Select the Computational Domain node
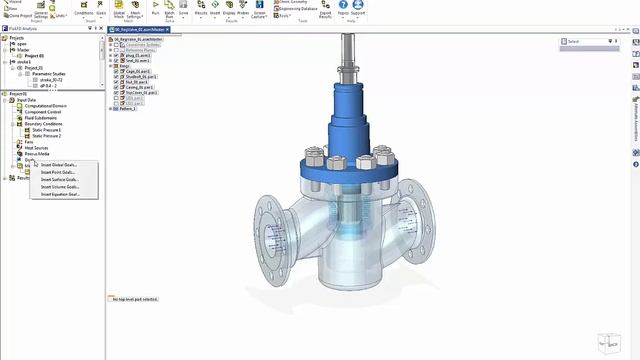 [x=42, y=106]
